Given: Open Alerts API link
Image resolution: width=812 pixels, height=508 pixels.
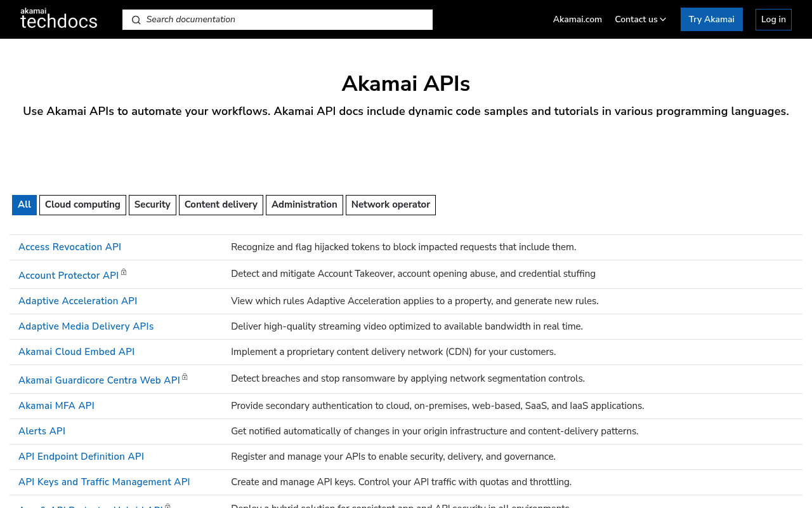Looking at the screenshot, I should pyautogui.click(x=42, y=431).
